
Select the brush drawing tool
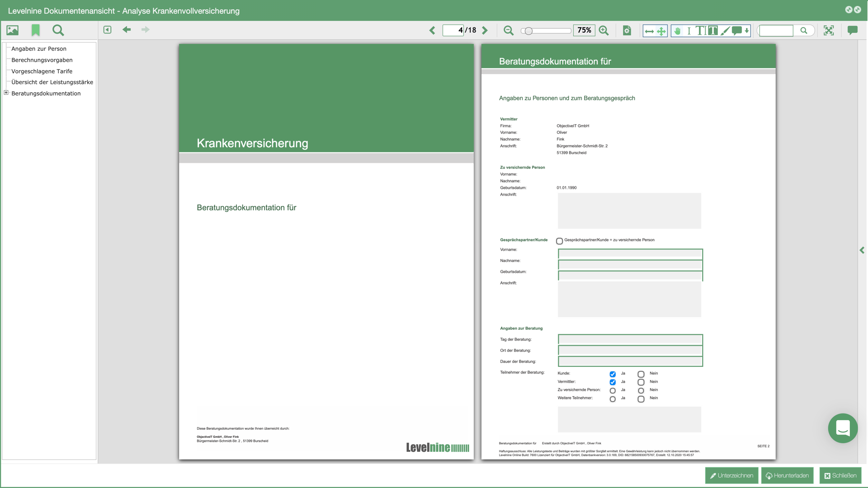(725, 31)
